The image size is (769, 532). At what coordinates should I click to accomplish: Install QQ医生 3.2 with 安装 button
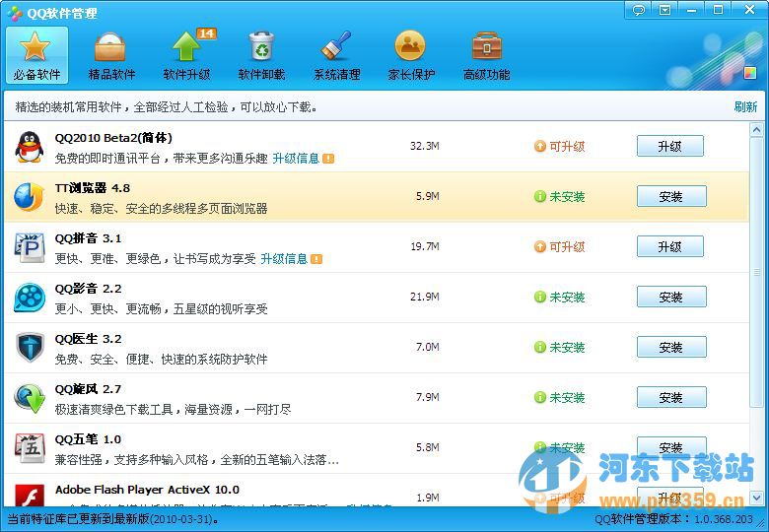pyautogui.click(x=671, y=347)
